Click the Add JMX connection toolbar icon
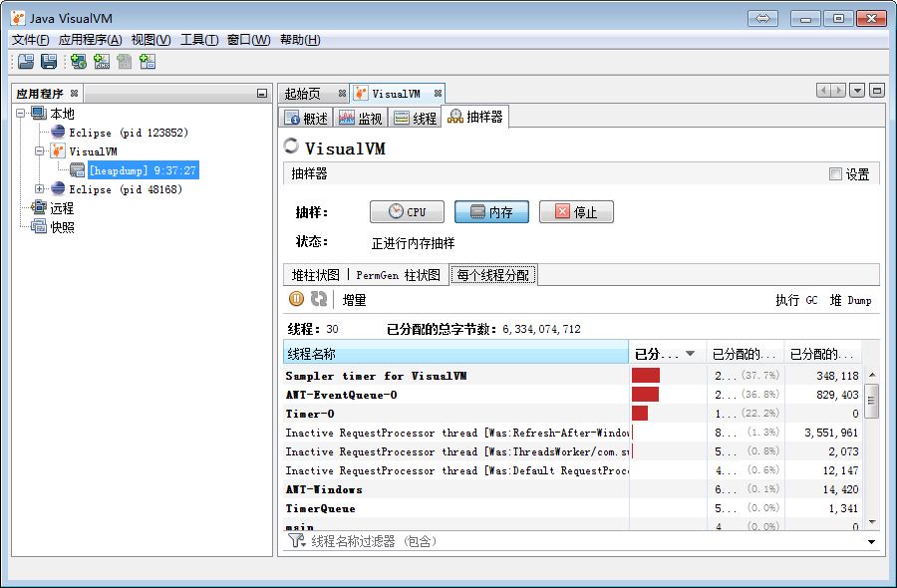The height and width of the screenshot is (588, 897). (x=102, y=61)
